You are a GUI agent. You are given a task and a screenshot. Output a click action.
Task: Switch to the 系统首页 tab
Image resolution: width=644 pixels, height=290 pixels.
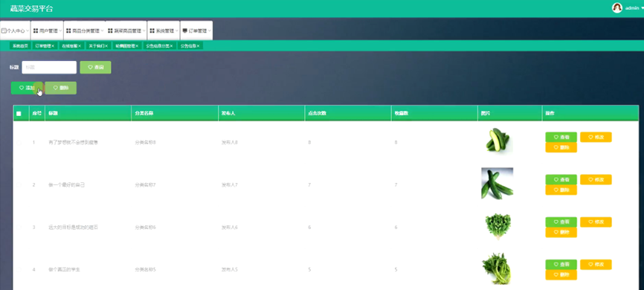click(x=20, y=46)
